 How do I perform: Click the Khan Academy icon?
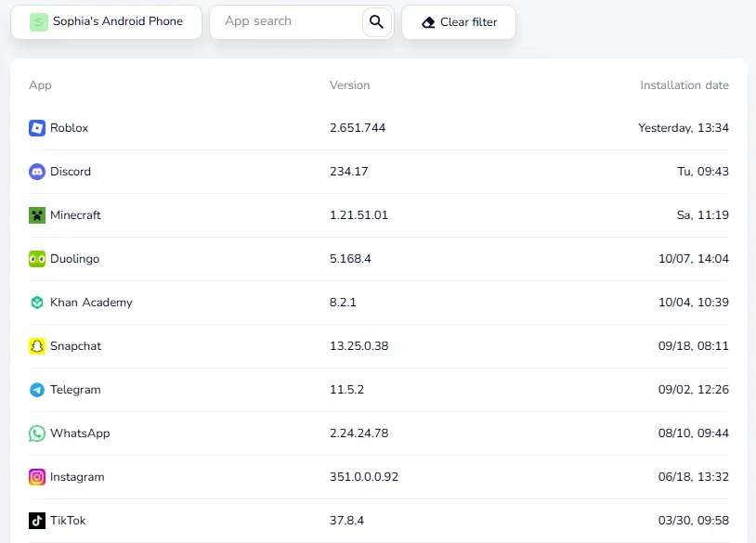pyautogui.click(x=37, y=303)
